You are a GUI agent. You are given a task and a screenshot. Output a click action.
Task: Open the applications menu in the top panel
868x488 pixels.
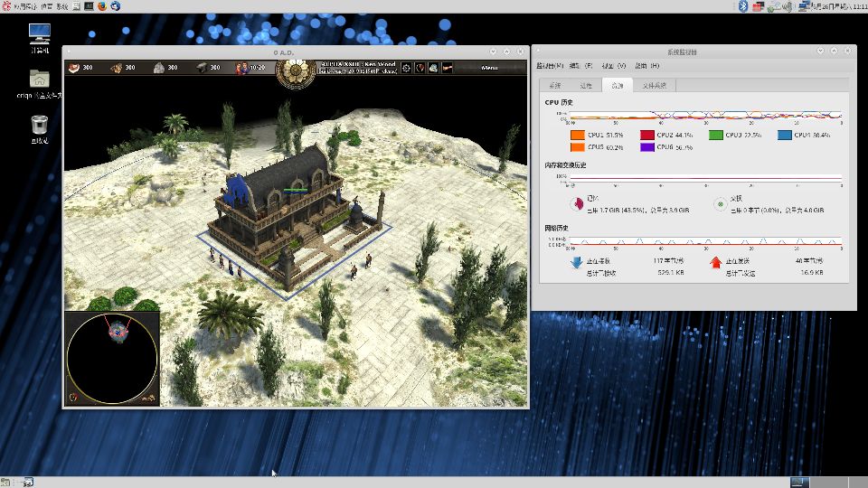pyautogui.click(x=19, y=6)
